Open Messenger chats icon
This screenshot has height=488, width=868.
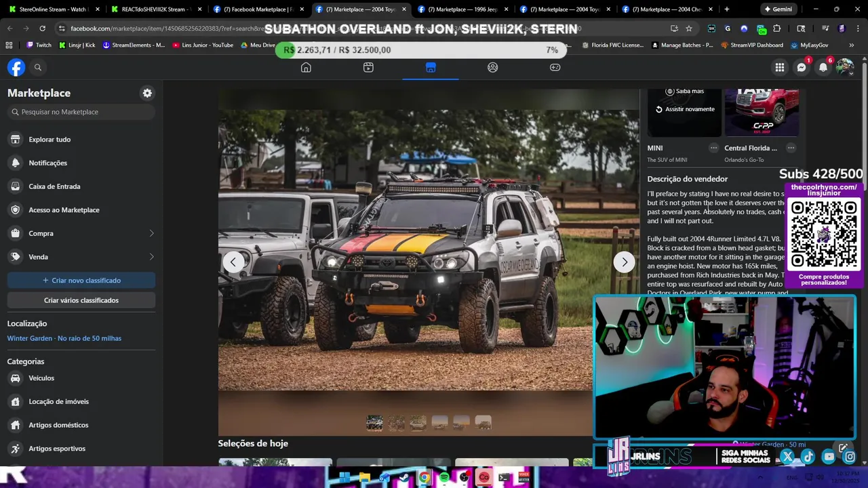[x=802, y=67]
